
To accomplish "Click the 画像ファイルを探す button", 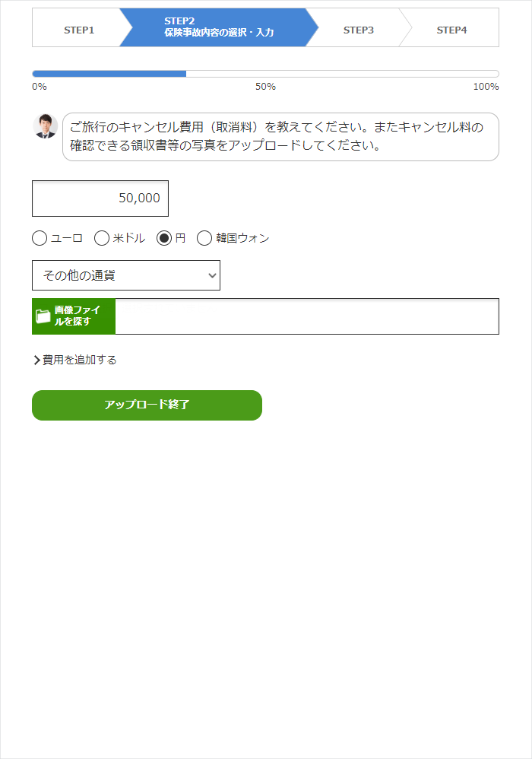I will [x=74, y=316].
